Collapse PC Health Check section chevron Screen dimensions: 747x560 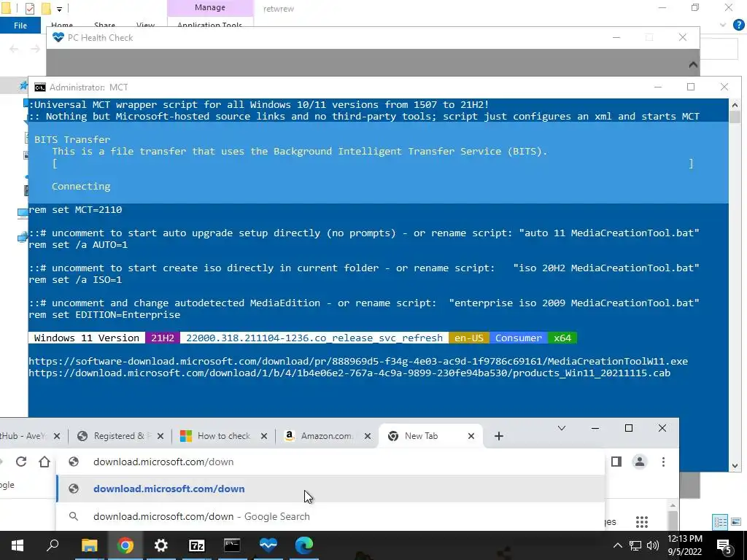click(x=693, y=64)
